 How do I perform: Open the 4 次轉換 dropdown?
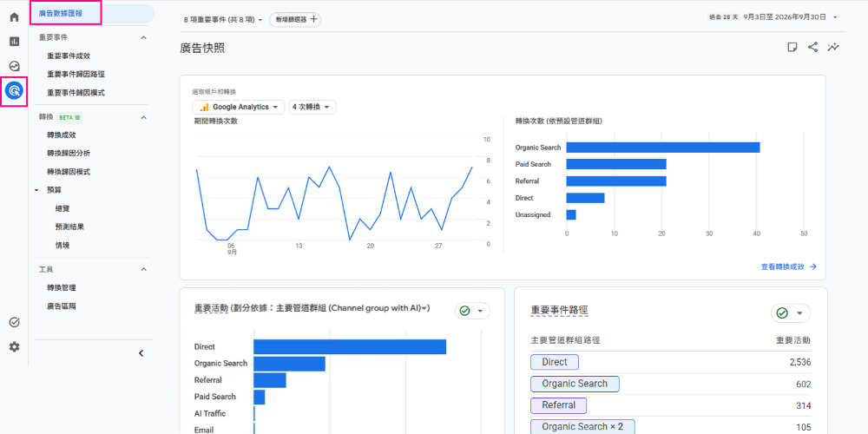coord(312,107)
